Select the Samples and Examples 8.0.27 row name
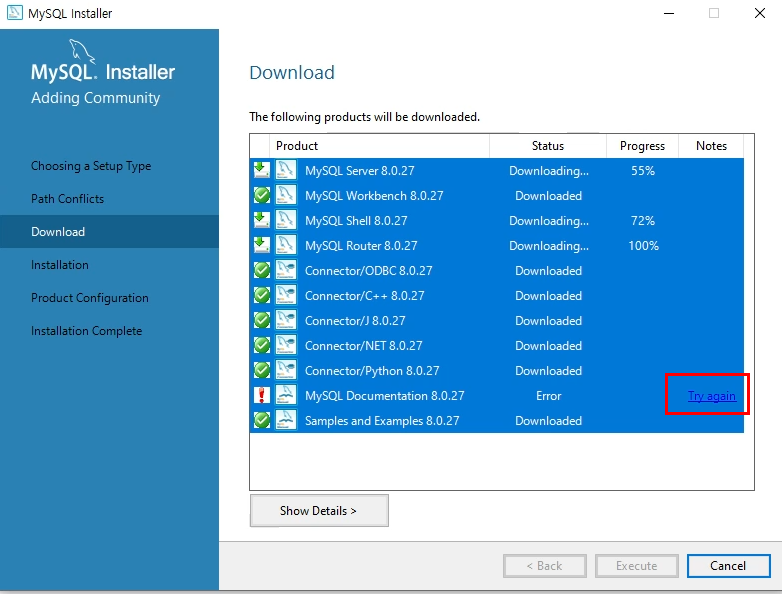 (382, 420)
